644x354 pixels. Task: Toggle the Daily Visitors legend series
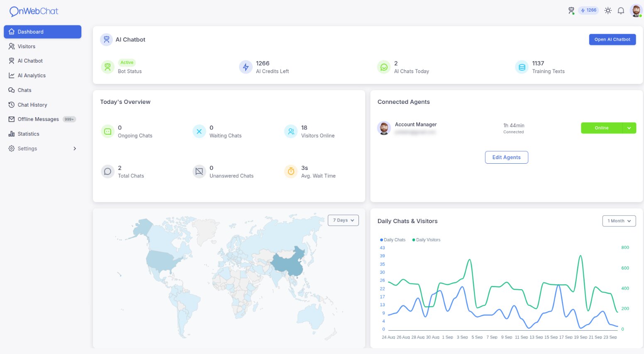pyautogui.click(x=426, y=240)
